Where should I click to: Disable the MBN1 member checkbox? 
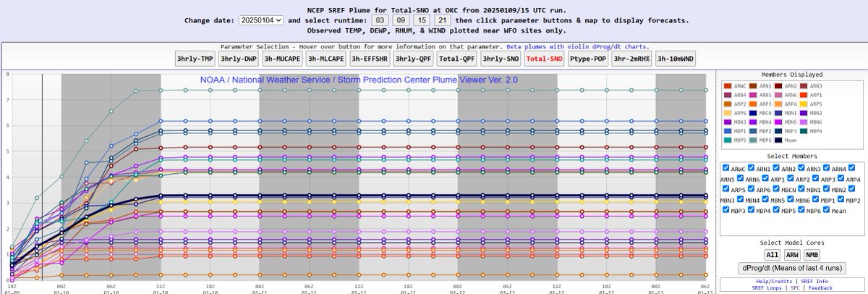801,190
